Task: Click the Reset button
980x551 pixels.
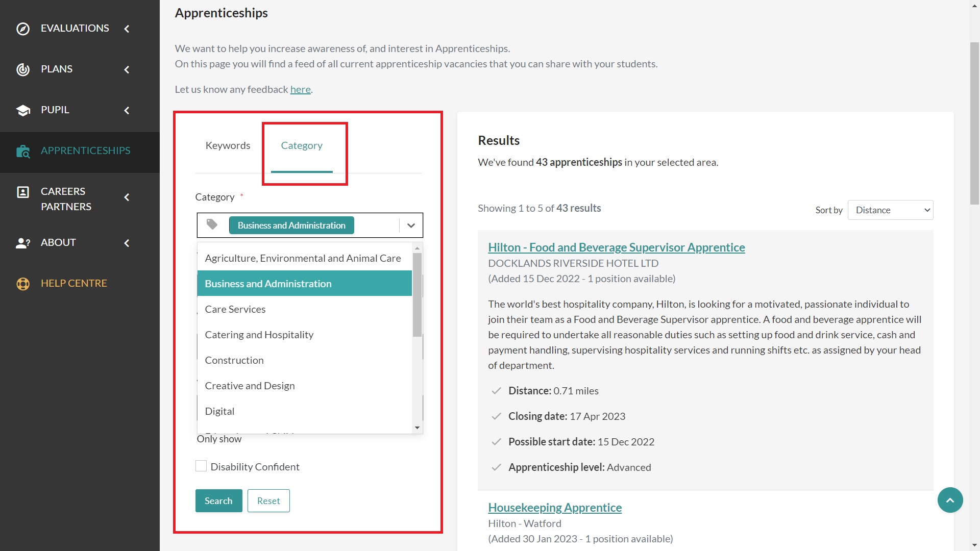Action: pos(268,500)
